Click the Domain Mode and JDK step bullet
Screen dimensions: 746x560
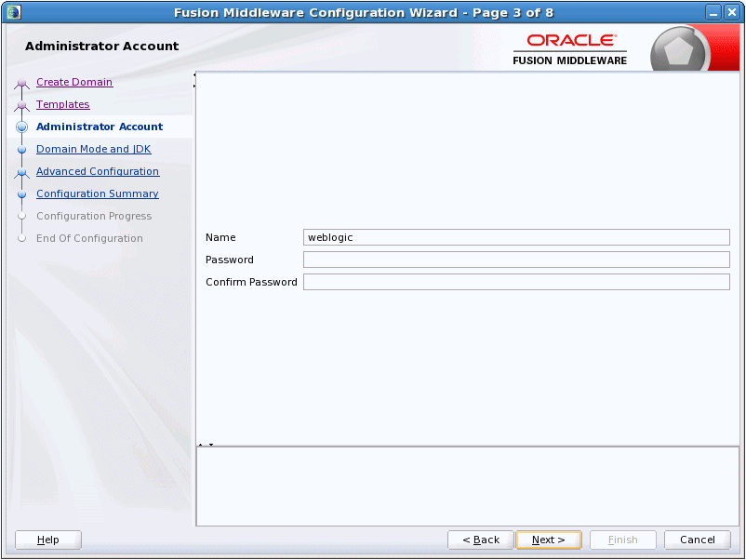[x=22, y=150]
